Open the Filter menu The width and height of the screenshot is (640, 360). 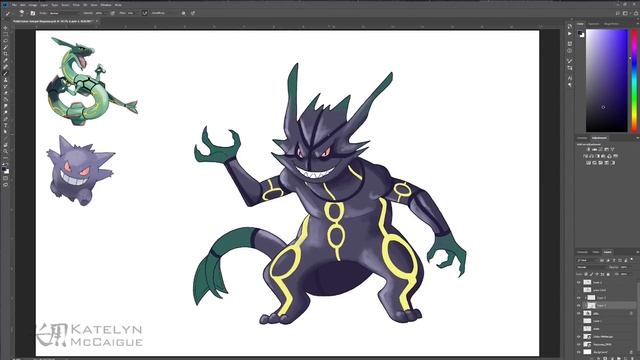76,5
